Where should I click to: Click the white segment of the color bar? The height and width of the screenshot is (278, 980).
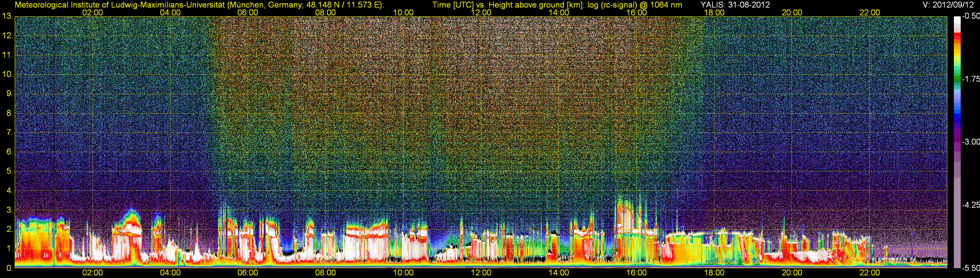coord(957,20)
